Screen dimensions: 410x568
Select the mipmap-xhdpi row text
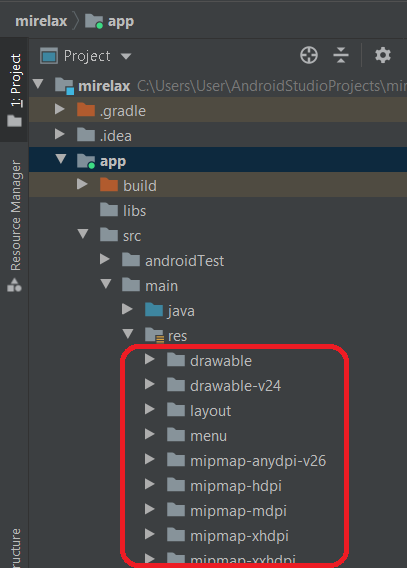[239, 536]
